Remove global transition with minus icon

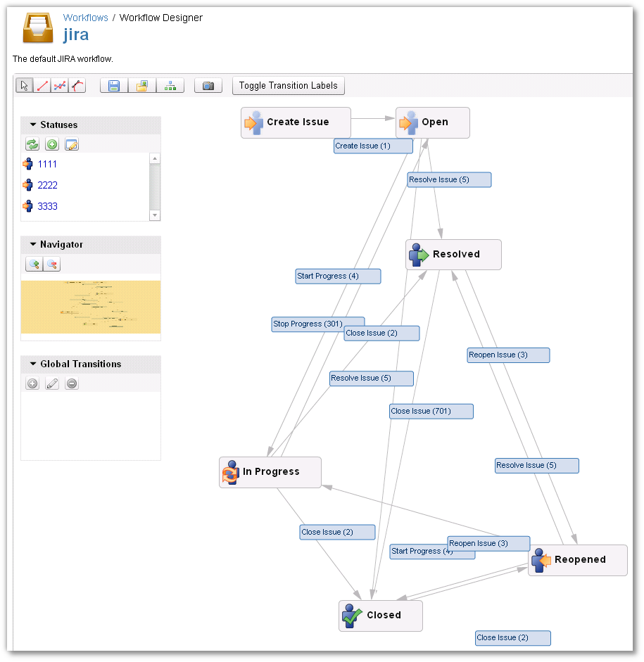[72, 383]
